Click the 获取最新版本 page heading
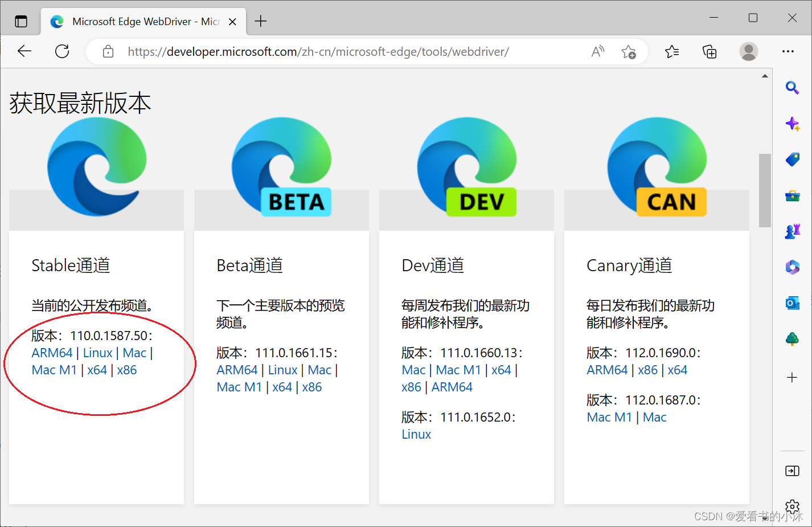 [x=80, y=103]
